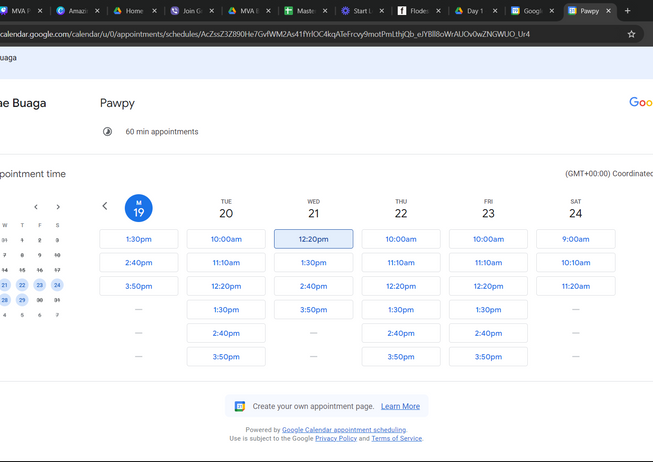Image resolution: width=653 pixels, height=462 pixels.
Task: Close the Pawpy tab
Action: point(608,11)
